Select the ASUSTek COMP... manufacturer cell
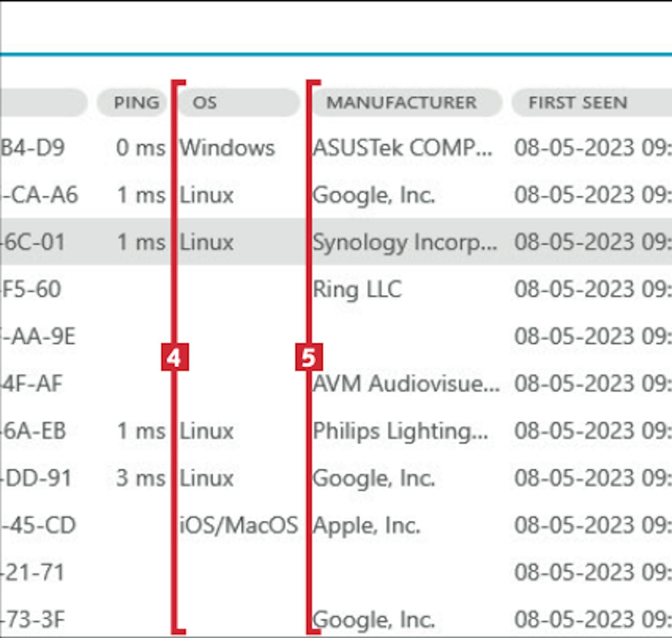The width and height of the screenshot is (672, 638). tap(402, 148)
